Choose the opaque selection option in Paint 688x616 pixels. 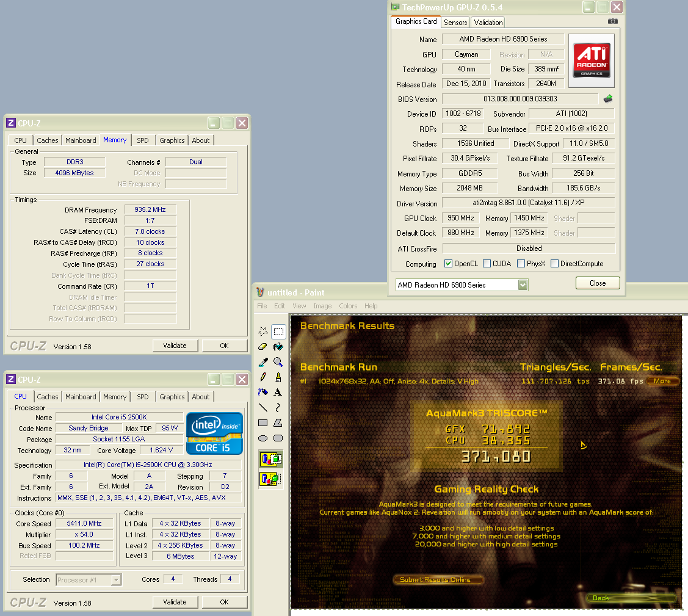[x=270, y=459]
